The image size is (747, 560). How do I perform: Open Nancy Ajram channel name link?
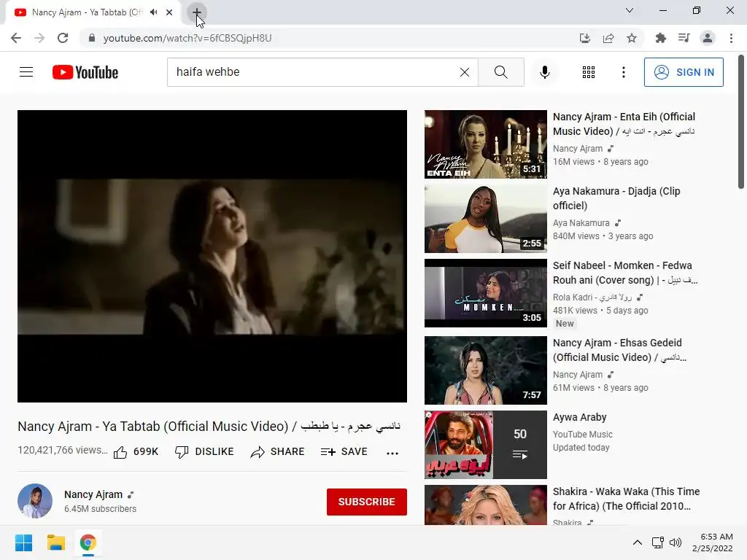point(93,495)
